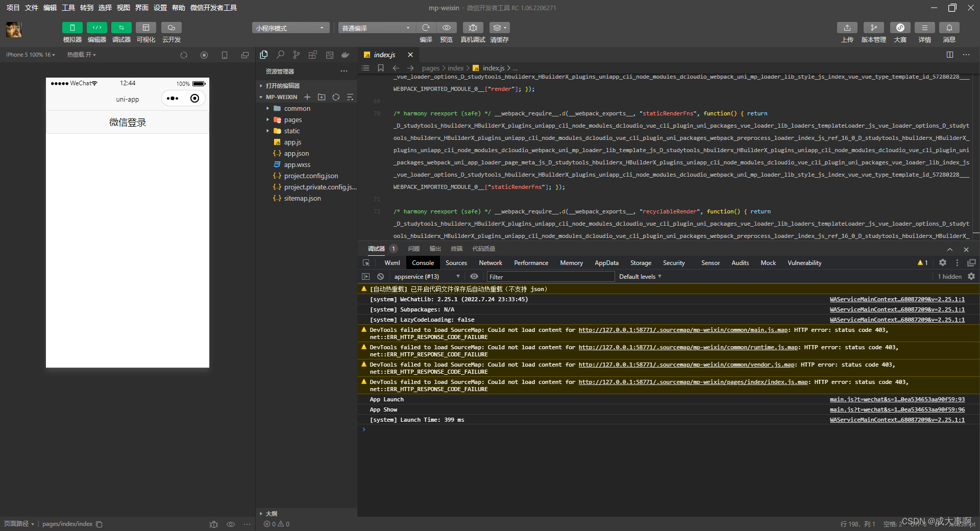Toggle the 编辑器 editor panel button
This screenshot has width=980, height=531.
pos(96,28)
